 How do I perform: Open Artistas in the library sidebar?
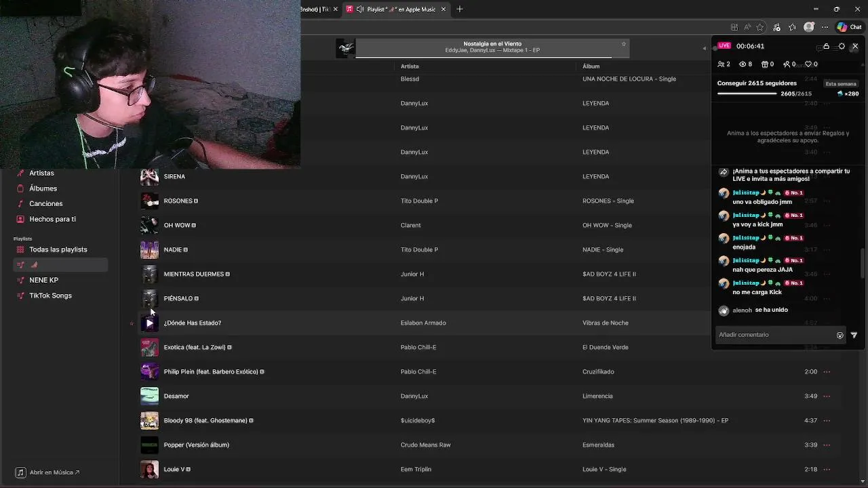tap(41, 173)
